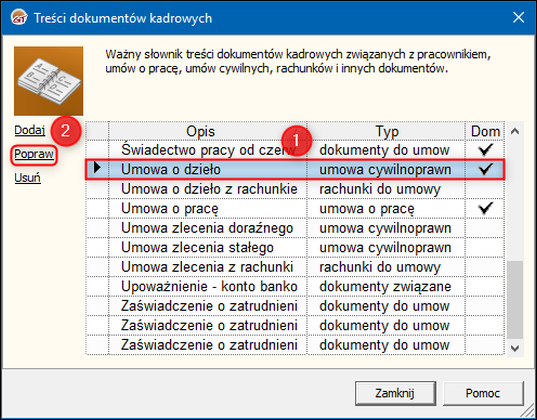Select the 'Umowa o pracę' description cell
The image size is (537, 420).
click(208, 209)
